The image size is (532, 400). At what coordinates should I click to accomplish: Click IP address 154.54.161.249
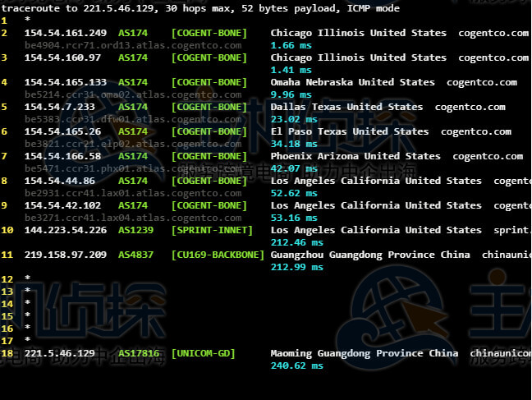[x=66, y=33]
